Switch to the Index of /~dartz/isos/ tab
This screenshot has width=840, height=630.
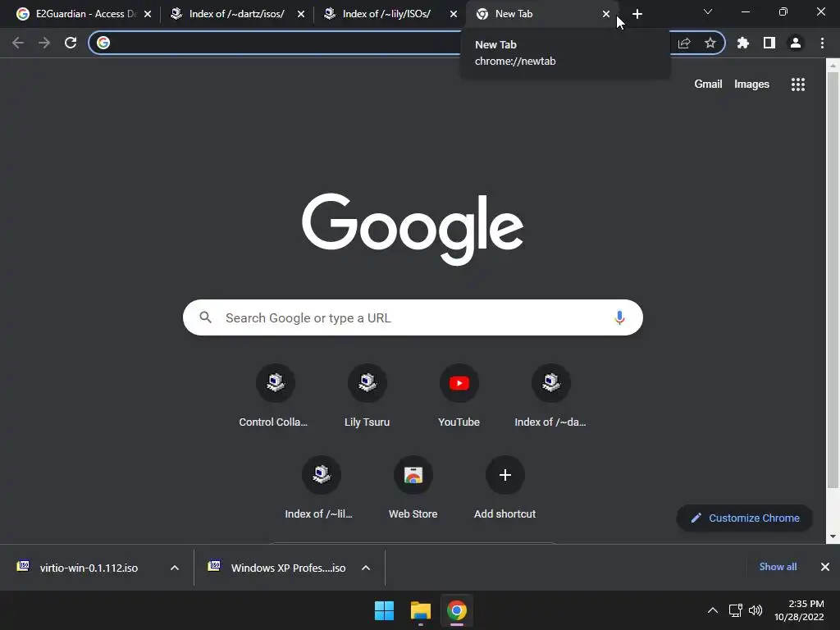(237, 14)
